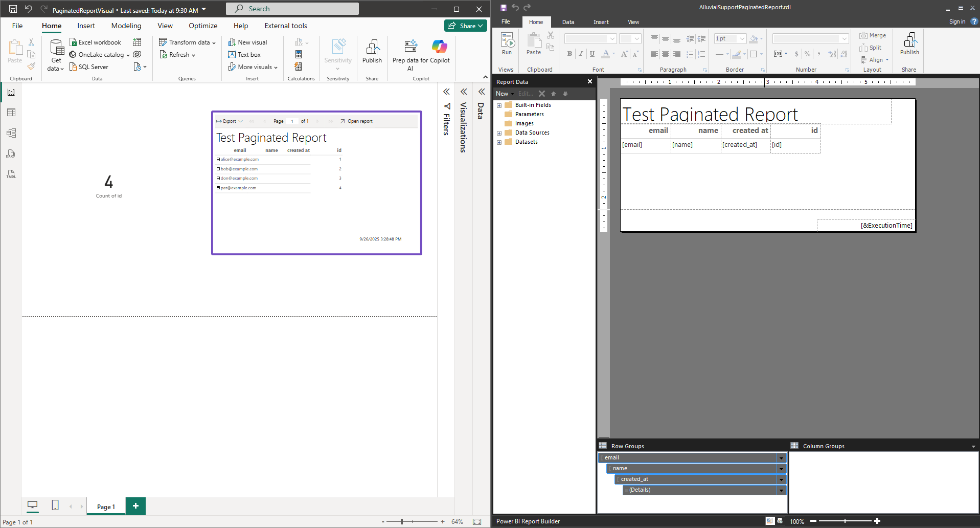The image size is (980, 528).
Task: Adjust the Report Builder zoom slider
Action: pyautogui.click(x=845, y=521)
